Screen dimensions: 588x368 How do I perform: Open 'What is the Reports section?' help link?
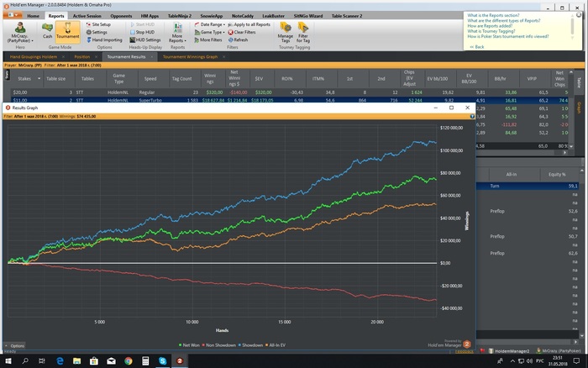pos(493,15)
